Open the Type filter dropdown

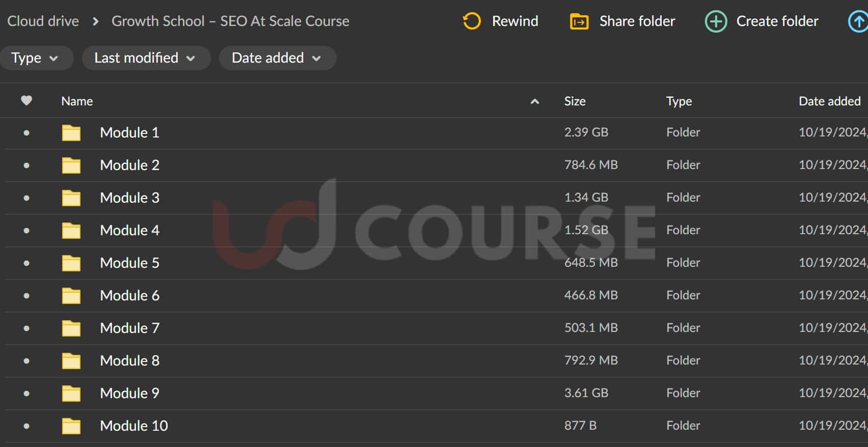(x=35, y=58)
